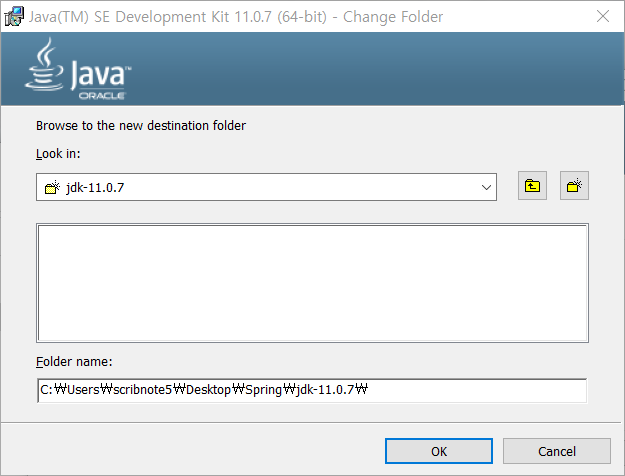
Task: Confirm the folder with OK button
Action: tap(439, 451)
